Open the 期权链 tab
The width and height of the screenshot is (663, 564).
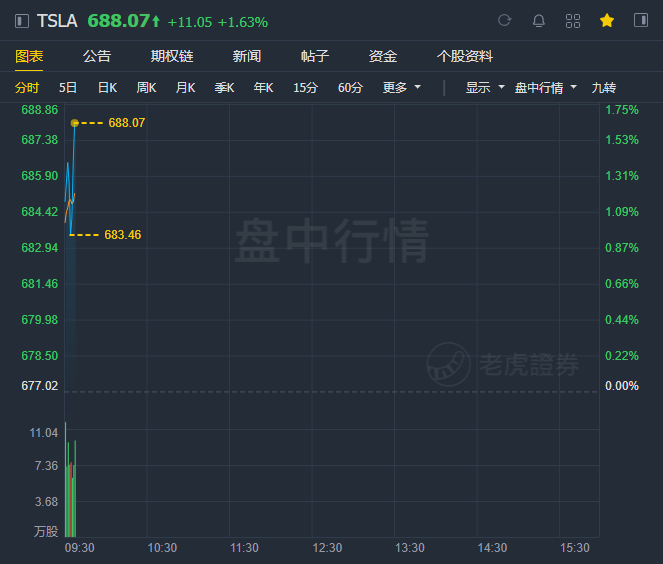[x=172, y=56]
